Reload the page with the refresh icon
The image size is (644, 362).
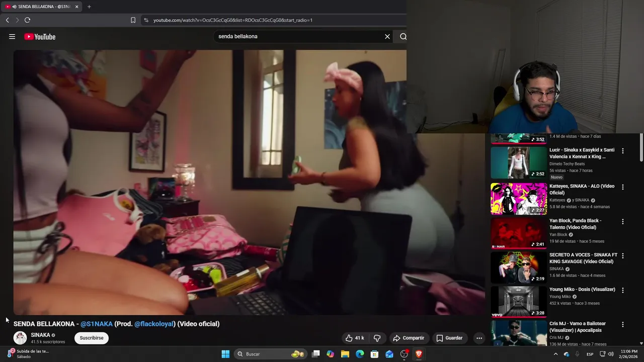point(27,20)
